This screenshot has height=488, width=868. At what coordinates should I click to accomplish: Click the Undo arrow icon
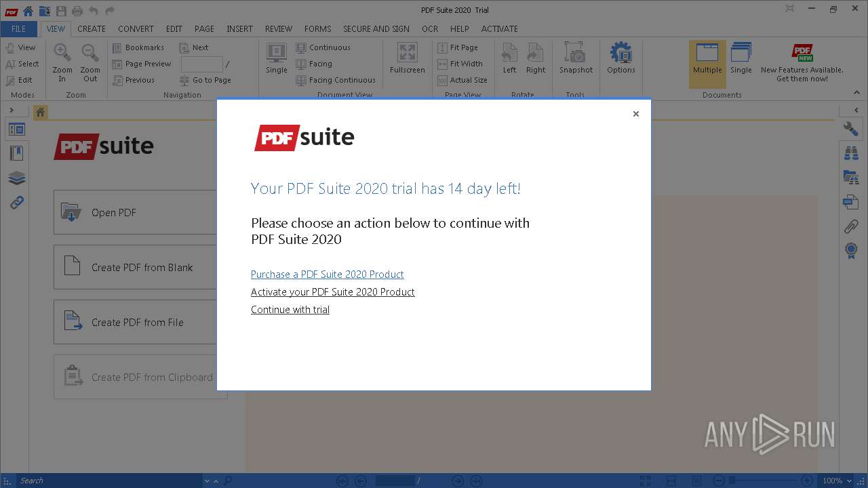point(94,11)
